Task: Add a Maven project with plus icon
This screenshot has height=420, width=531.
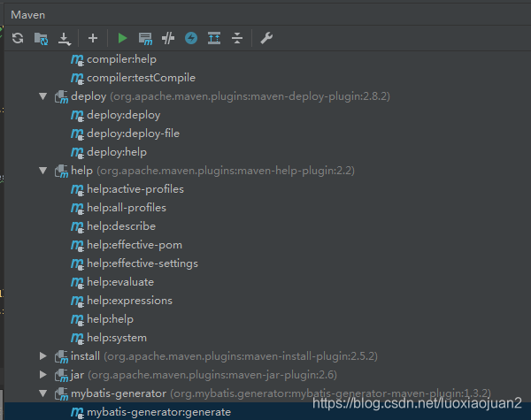Action: click(x=93, y=38)
